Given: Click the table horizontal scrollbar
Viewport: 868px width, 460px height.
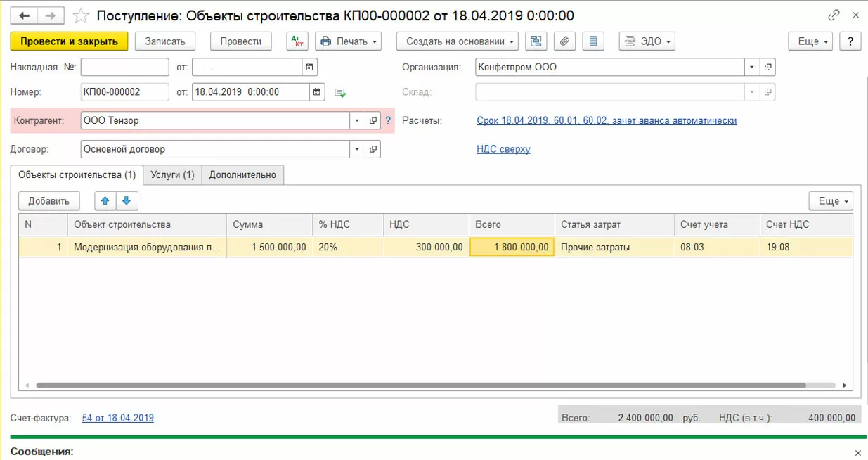Looking at the screenshot, I should 422,385.
